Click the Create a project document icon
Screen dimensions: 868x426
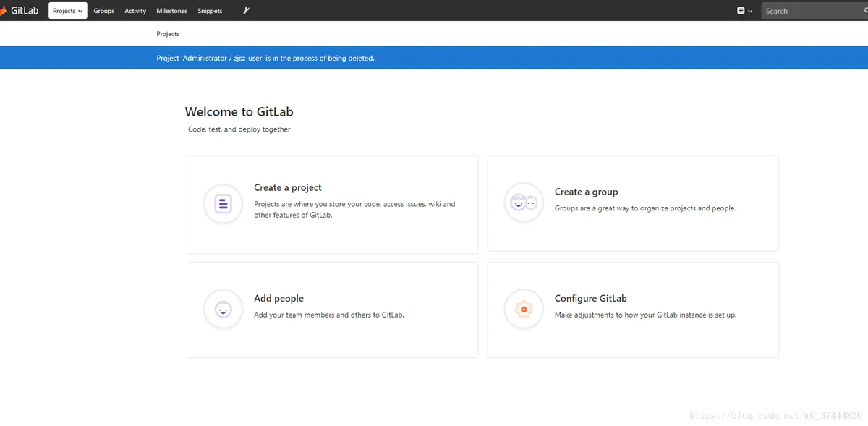pos(223,204)
